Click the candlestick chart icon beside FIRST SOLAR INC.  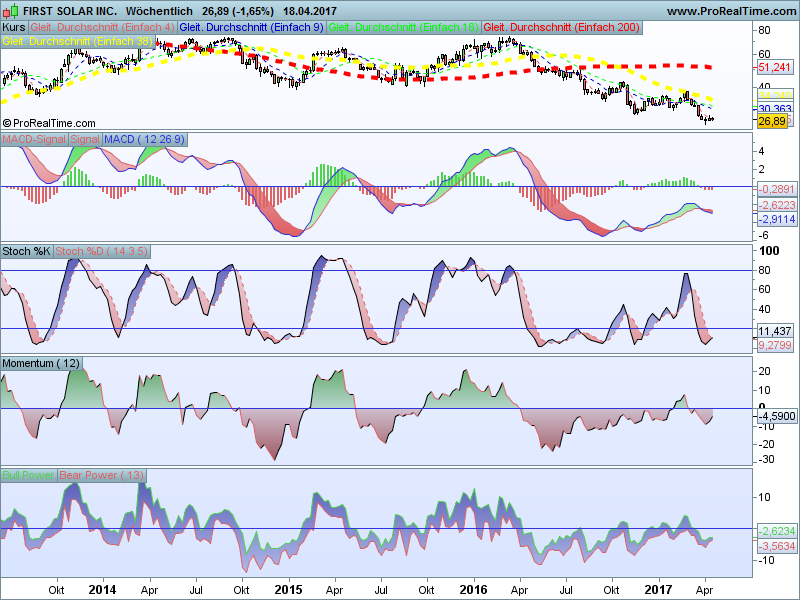point(11,11)
